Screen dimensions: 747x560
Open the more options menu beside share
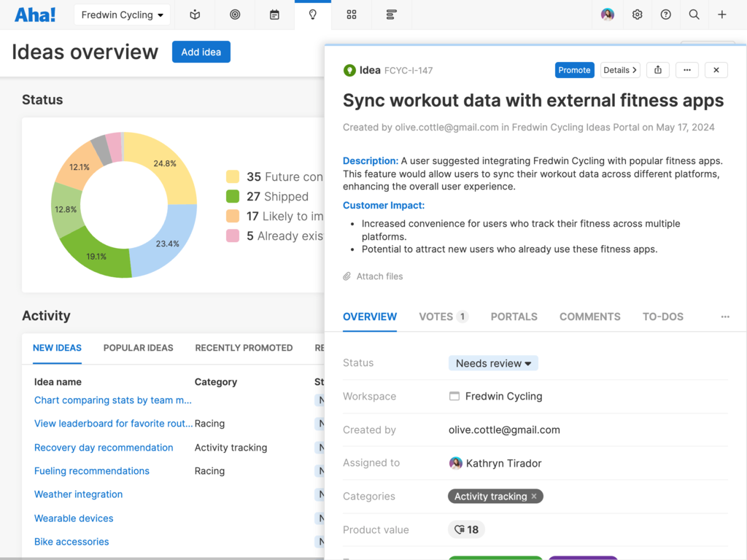687,70
